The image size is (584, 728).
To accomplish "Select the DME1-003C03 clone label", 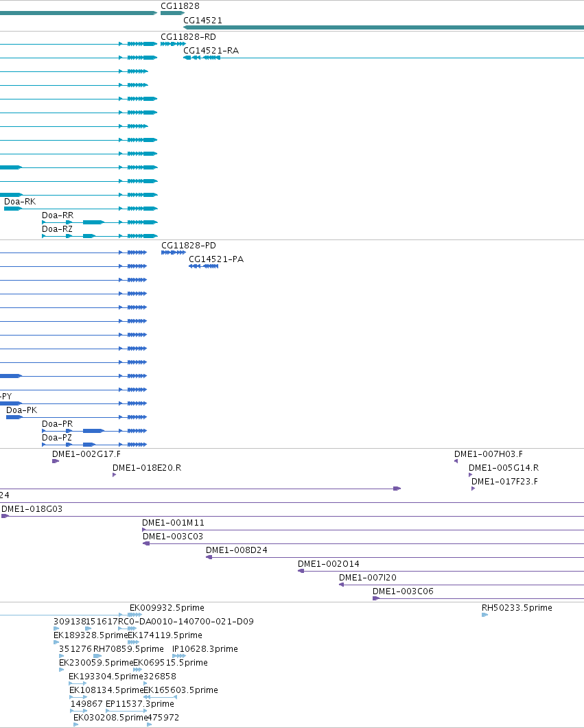I will pyautogui.click(x=173, y=537).
